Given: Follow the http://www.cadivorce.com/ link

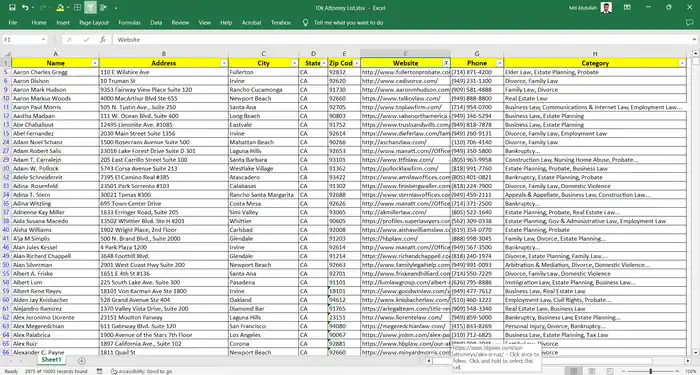Looking at the screenshot, I should coord(400,81).
